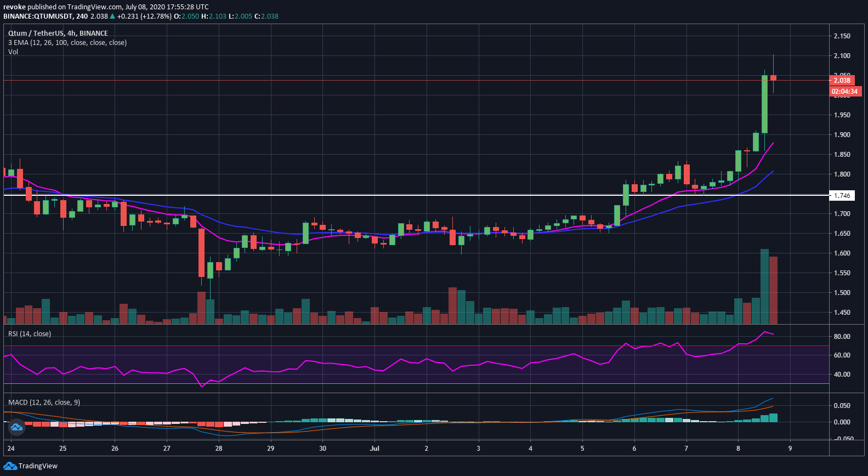Click the date label 30 on time axis
The width and height of the screenshot is (868, 476).
click(322, 449)
